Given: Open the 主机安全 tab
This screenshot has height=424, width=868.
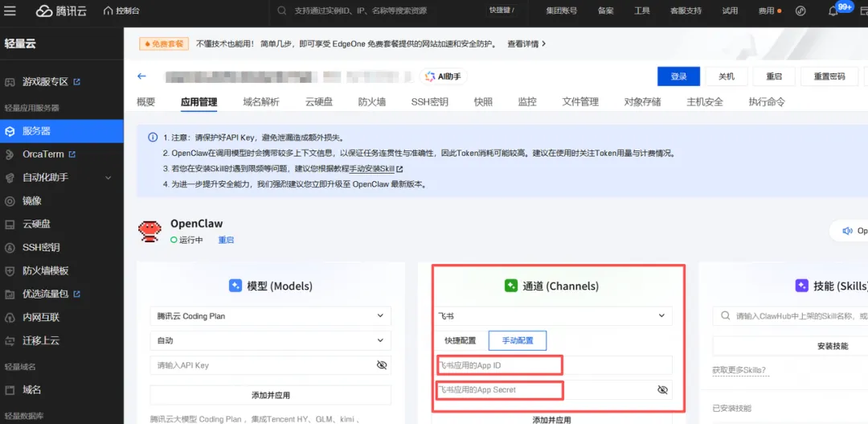Looking at the screenshot, I should (x=705, y=102).
